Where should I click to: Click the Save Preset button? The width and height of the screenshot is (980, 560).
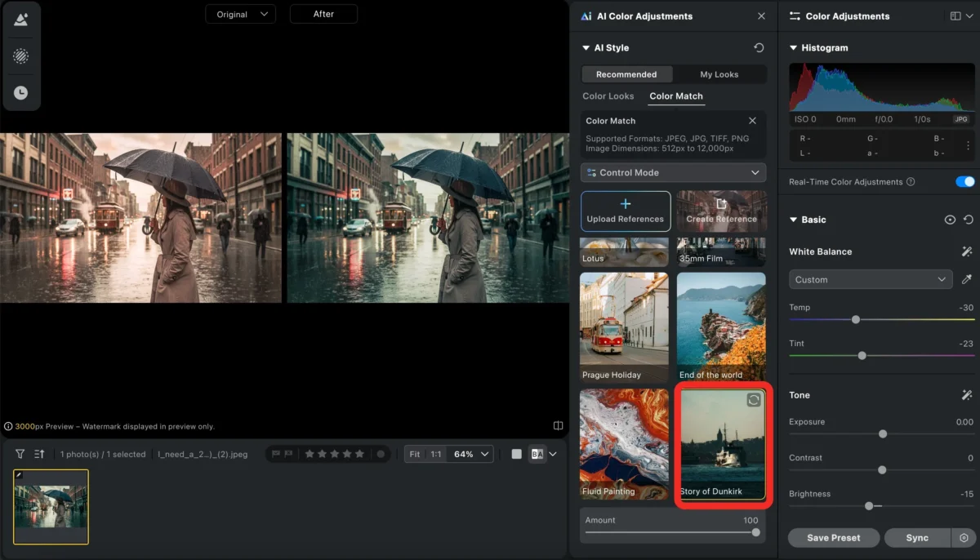pos(833,538)
